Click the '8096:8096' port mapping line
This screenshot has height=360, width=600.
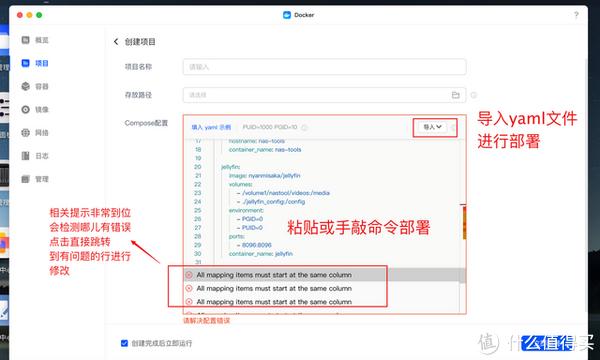(254, 245)
